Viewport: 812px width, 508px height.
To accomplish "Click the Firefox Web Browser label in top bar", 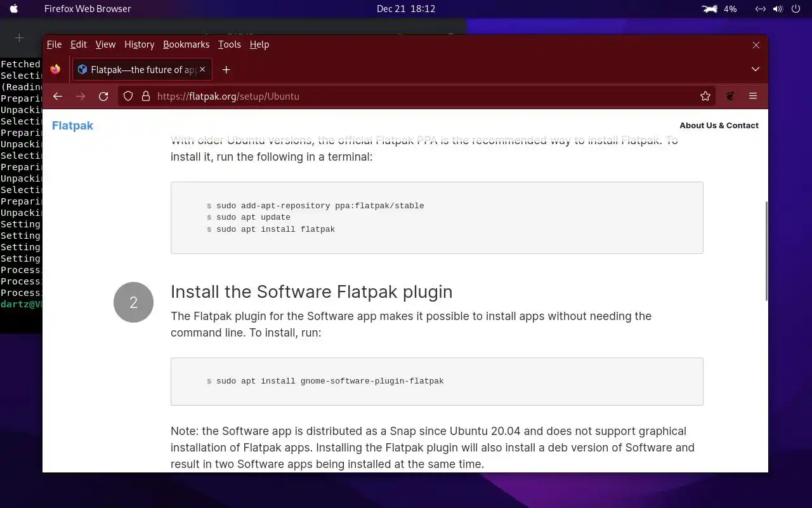I will (88, 9).
